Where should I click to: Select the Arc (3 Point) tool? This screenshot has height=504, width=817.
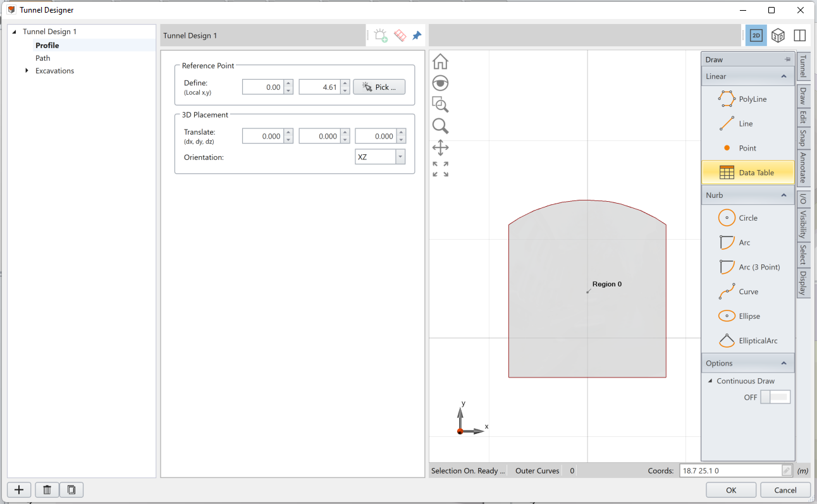748,267
